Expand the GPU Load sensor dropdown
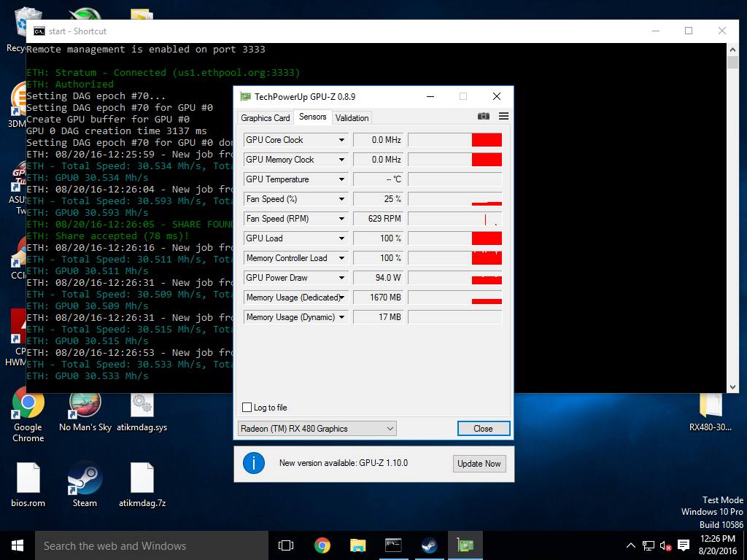 (x=341, y=238)
